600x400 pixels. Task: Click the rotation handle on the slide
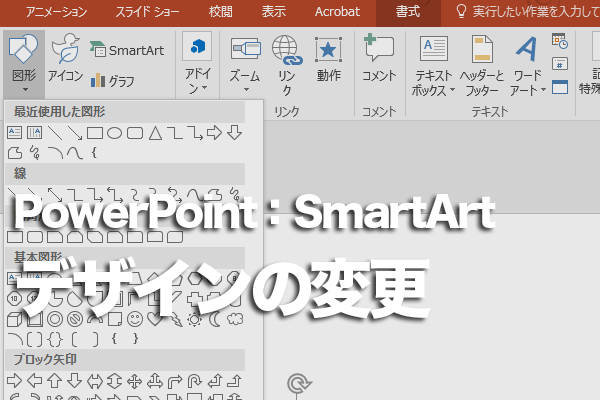(x=298, y=383)
